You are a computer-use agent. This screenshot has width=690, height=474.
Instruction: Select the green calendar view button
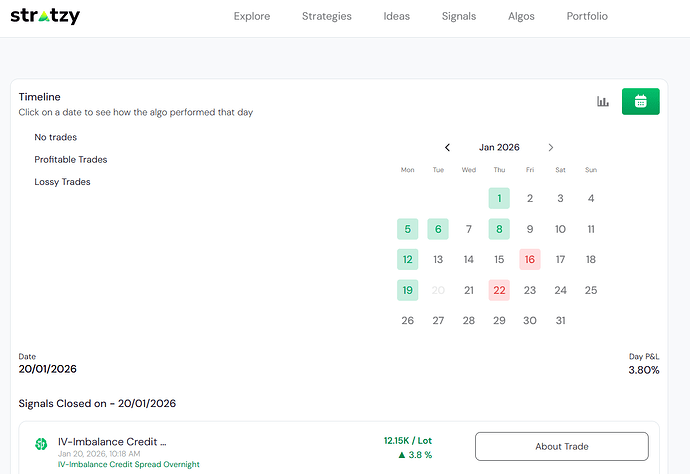tap(640, 101)
